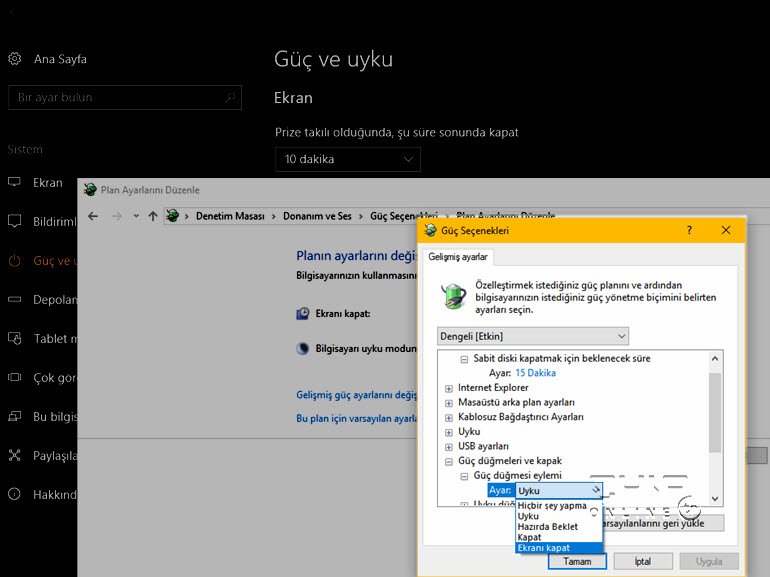The image size is (770, 577).
Task: Open the 10 dakika screen timeout dropdown
Action: click(x=348, y=159)
